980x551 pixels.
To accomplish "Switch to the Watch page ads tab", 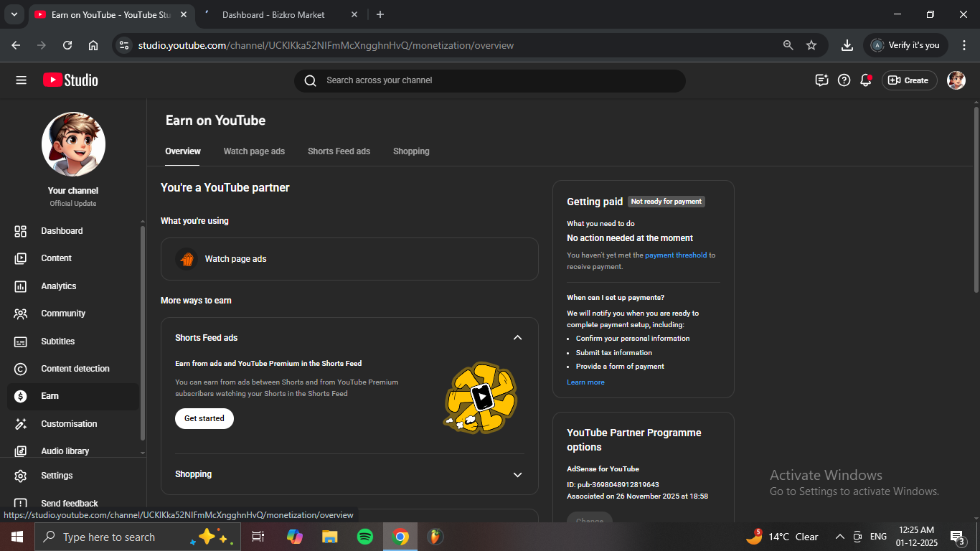I will (254, 151).
